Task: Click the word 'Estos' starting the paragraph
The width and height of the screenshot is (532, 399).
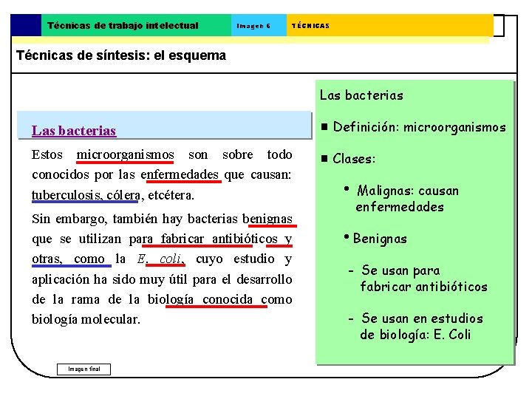Action: [x=47, y=154]
